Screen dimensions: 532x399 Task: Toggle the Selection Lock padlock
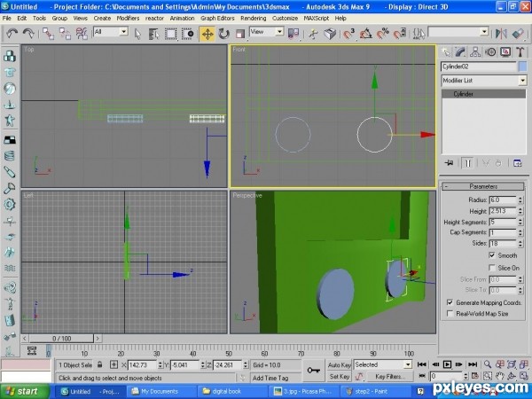tap(99, 364)
